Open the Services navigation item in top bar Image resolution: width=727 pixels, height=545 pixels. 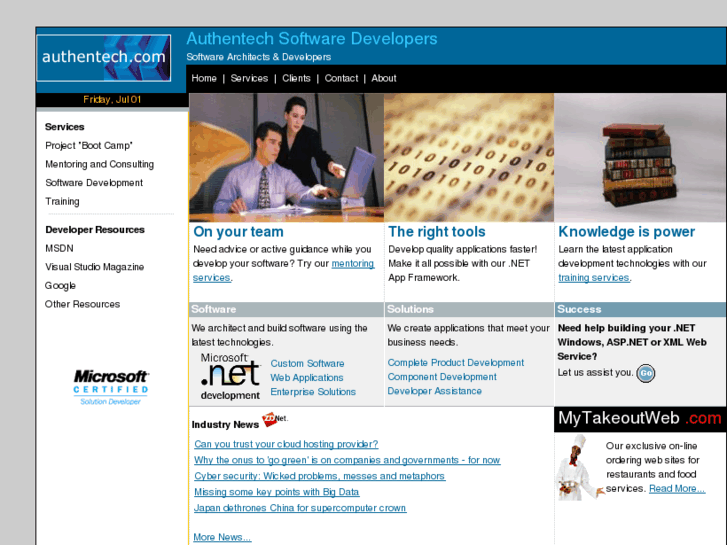click(x=249, y=78)
